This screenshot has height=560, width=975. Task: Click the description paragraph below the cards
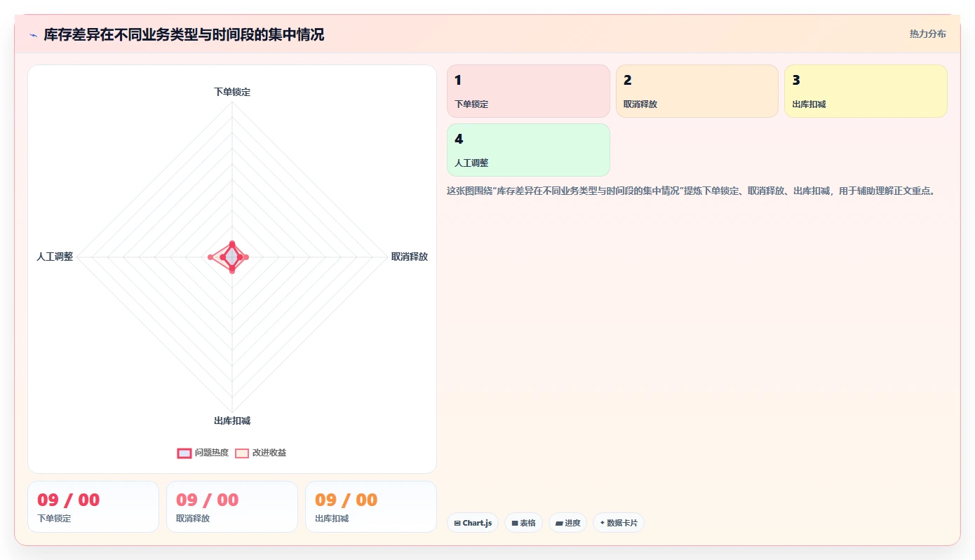pos(691,191)
